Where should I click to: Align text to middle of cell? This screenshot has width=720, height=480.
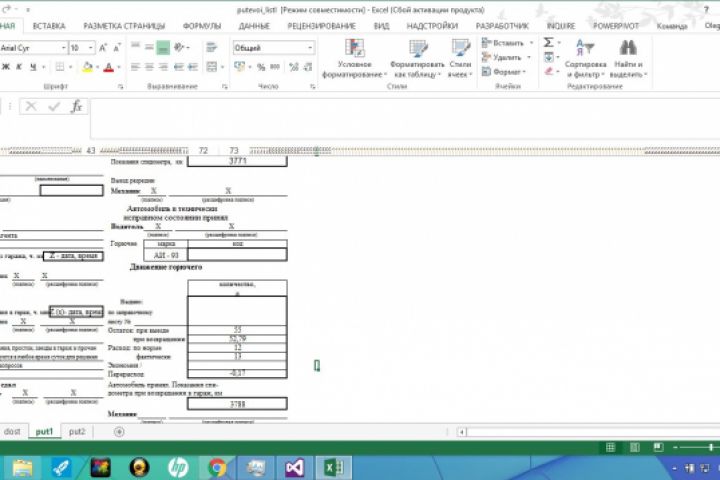click(149, 47)
